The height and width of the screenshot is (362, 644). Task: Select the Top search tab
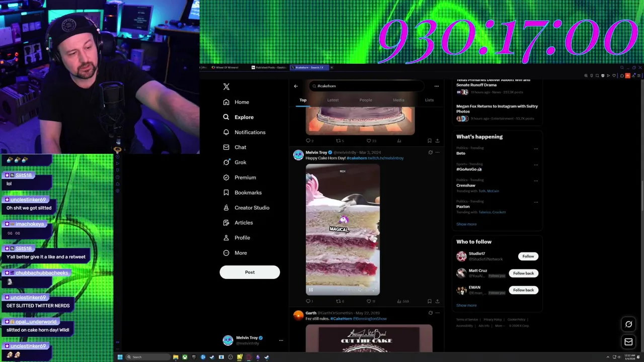303,100
